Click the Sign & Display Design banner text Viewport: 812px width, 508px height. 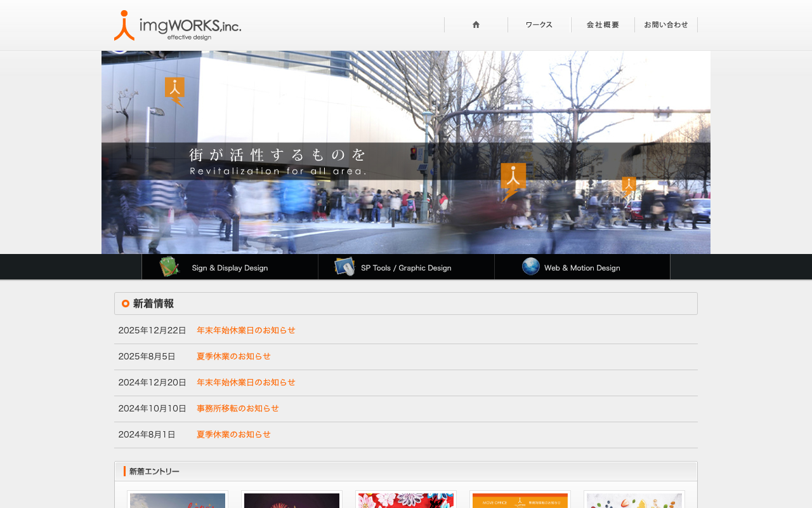(230, 268)
